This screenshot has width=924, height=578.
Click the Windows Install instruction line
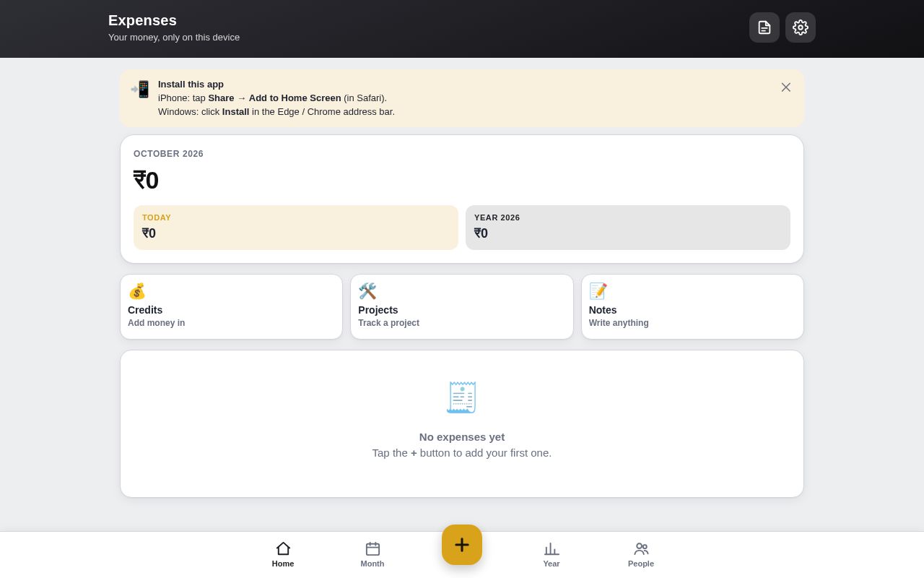point(276,112)
